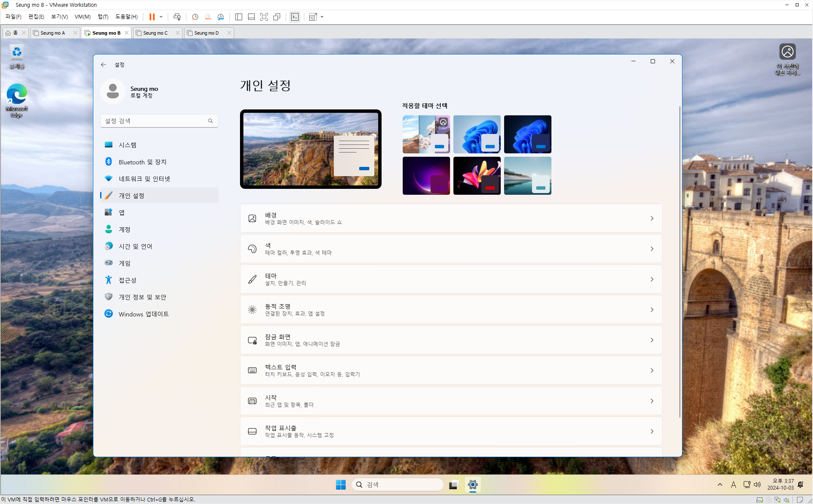This screenshot has height=504, width=813.
Task: Toggle the VMware library sidebar panel
Action: tap(238, 17)
